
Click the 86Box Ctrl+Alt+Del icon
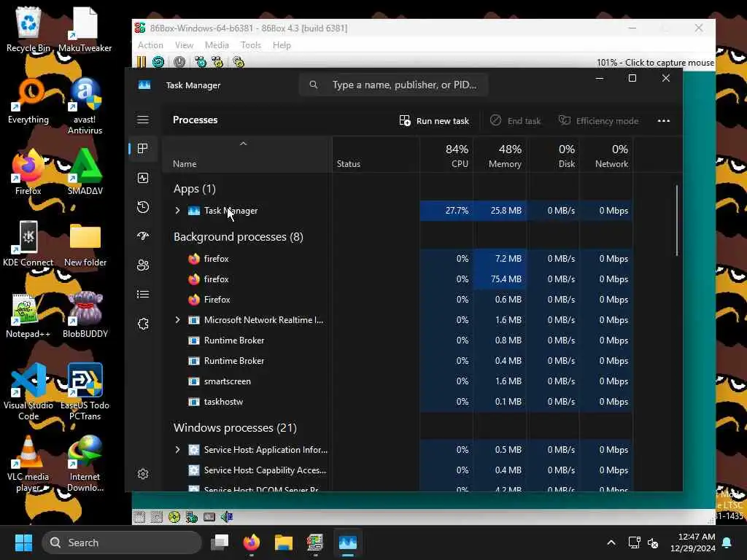(x=201, y=61)
